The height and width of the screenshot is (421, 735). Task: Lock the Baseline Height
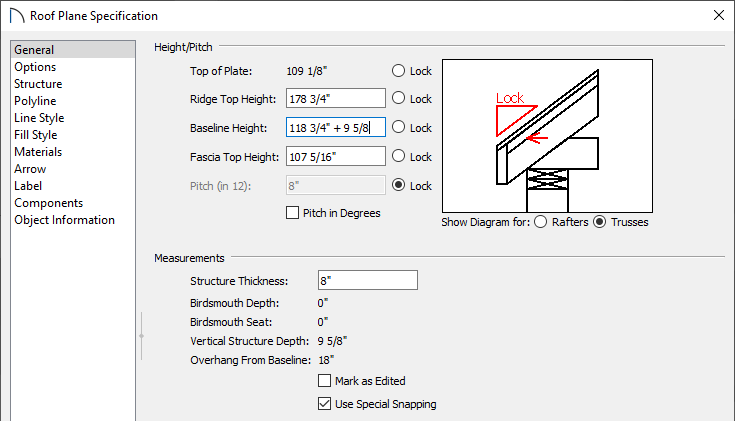point(398,127)
